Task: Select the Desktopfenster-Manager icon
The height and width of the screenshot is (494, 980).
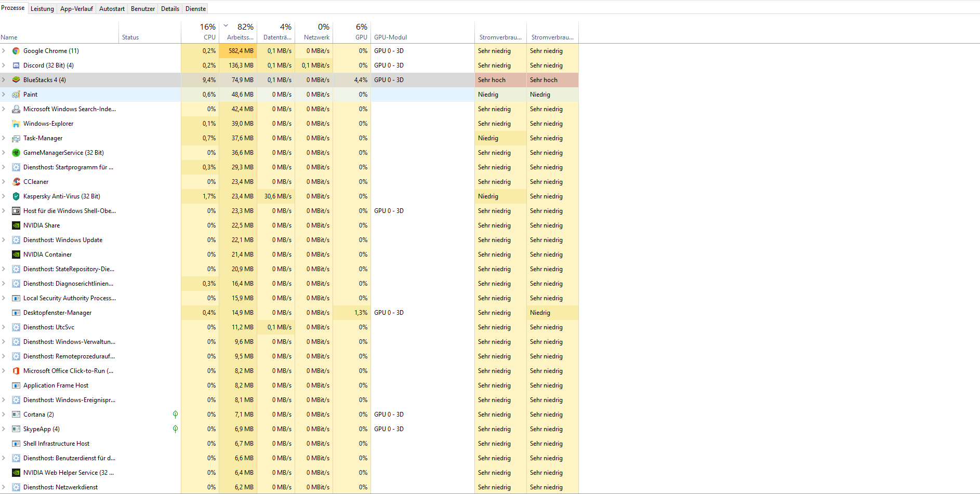Action: click(16, 313)
